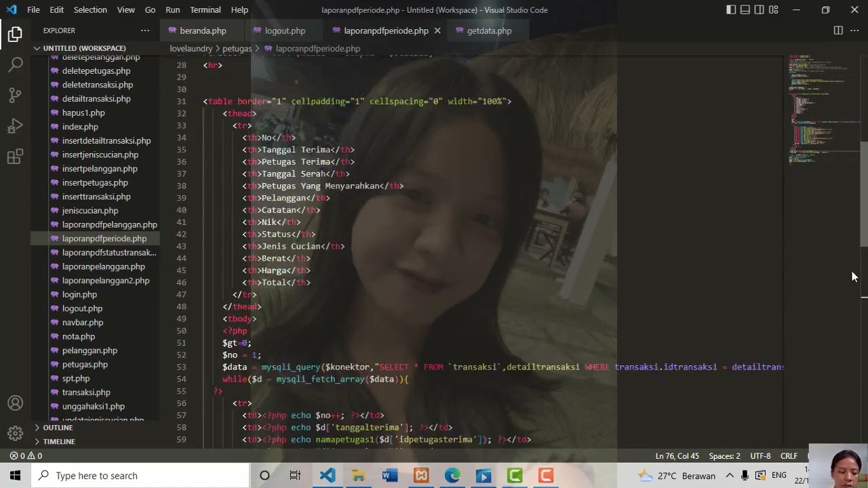Screen dimensions: 868x488
Task: Click the Windows Start button
Action: (x=15, y=475)
